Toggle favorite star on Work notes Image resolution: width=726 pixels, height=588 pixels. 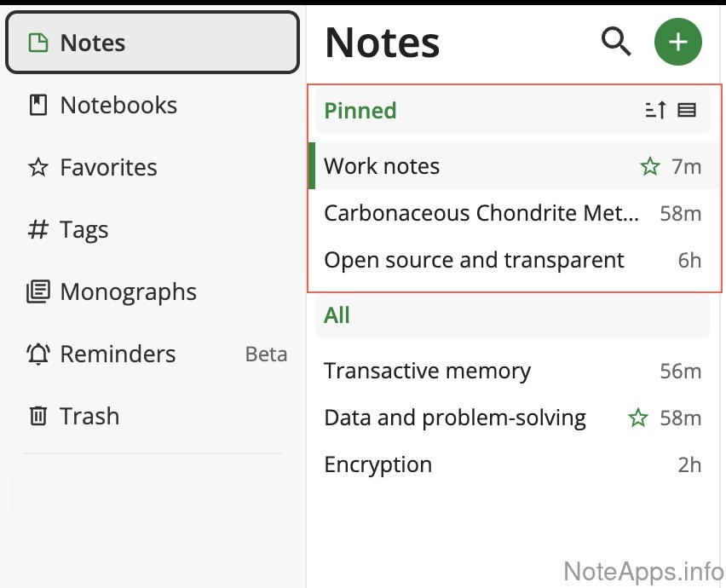(x=650, y=166)
